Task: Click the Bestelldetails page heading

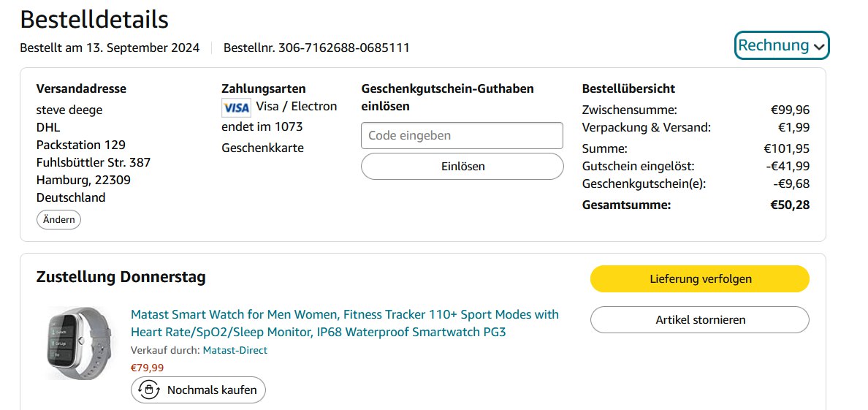Action: (x=94, y=20)
